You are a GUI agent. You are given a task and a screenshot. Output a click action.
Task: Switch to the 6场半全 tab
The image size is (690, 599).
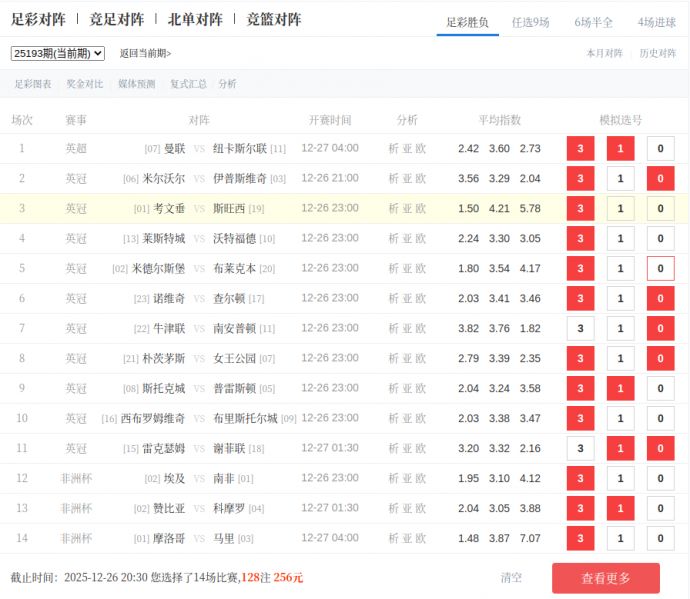(594, 22)
